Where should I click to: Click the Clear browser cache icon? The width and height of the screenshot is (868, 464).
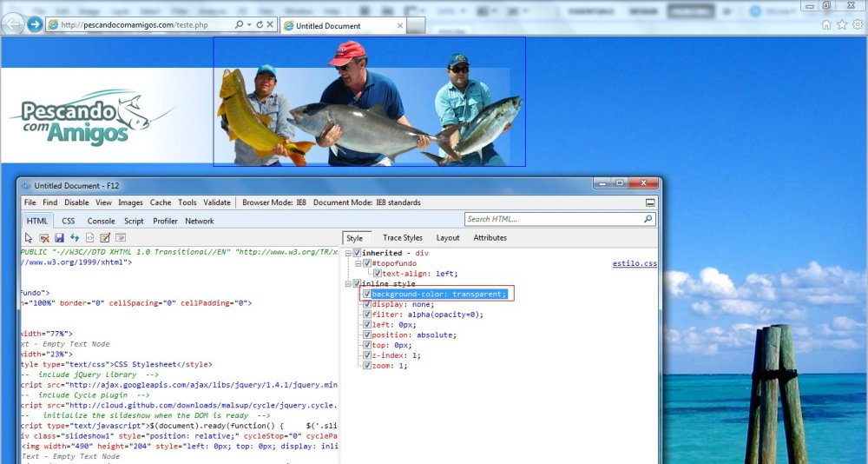click(43, 238)
